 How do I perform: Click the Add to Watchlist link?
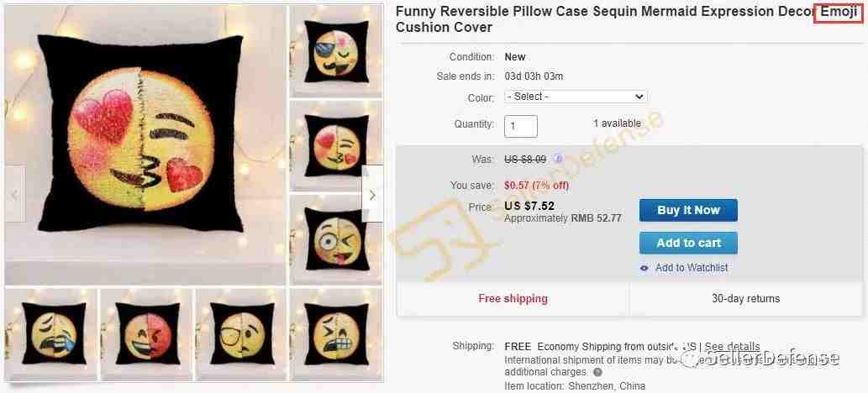692,268
